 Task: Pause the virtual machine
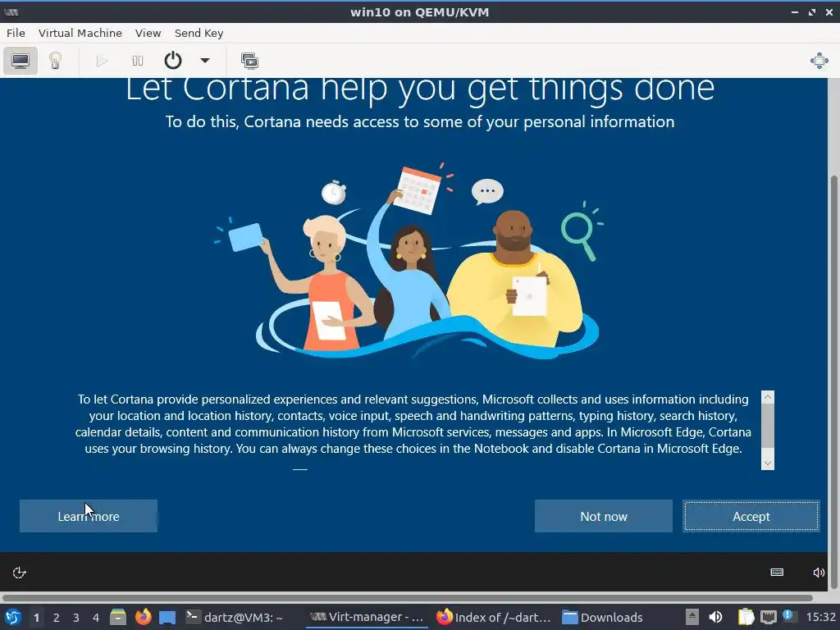point(138,61)
